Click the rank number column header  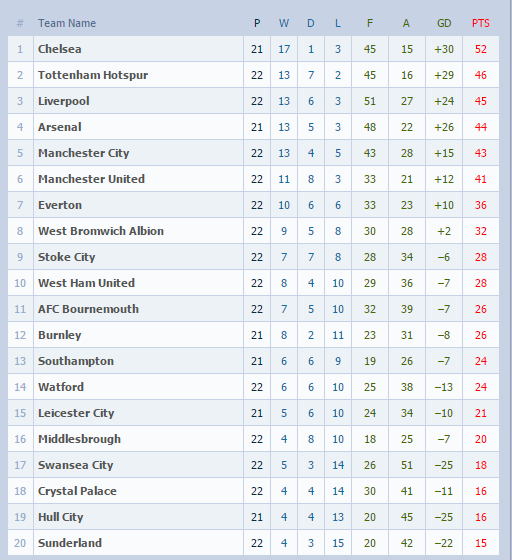click(20, 23)
